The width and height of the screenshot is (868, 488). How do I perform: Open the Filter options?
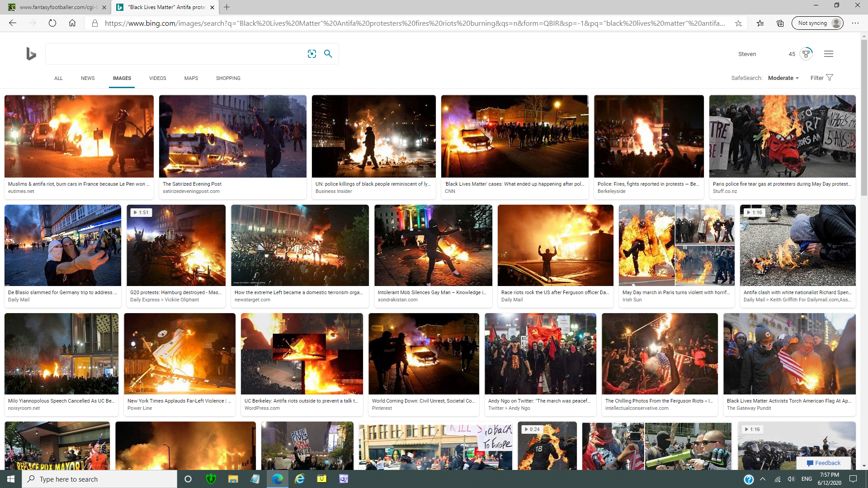tap(821, 78)
